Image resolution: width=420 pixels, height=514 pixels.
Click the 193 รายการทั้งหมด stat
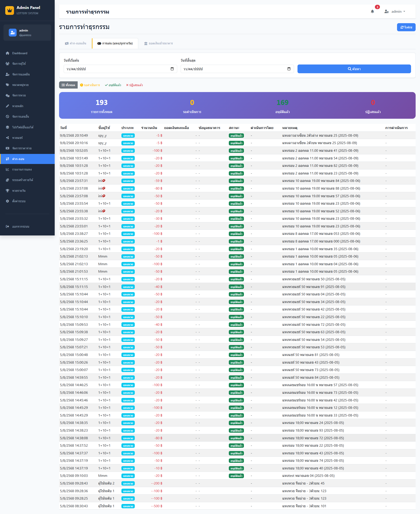[102, 106]
